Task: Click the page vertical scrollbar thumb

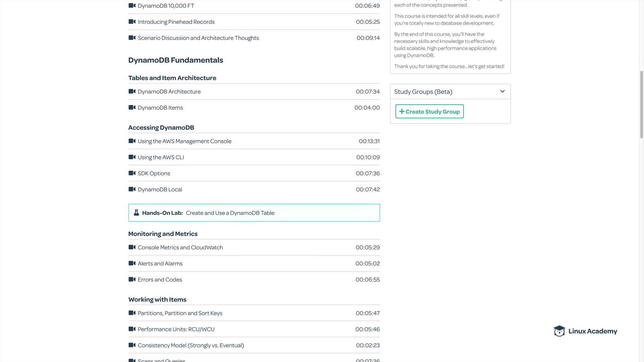Action: (641, 104)
